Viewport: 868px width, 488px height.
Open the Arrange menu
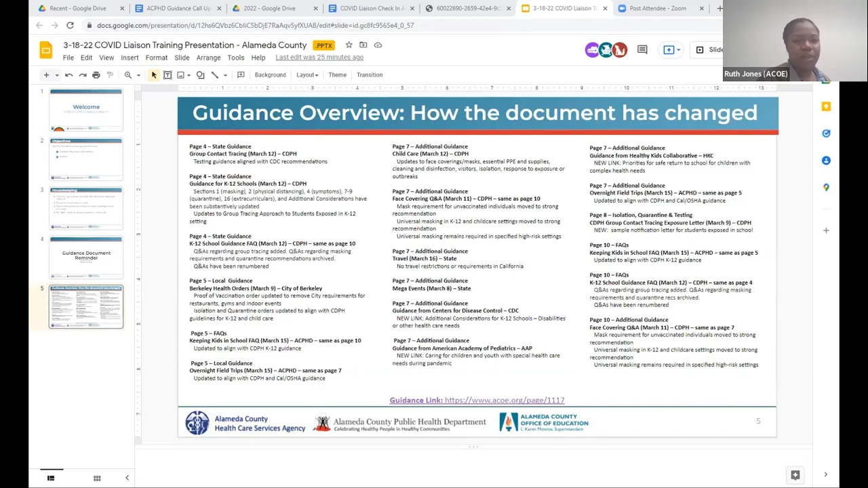point(208,58)
